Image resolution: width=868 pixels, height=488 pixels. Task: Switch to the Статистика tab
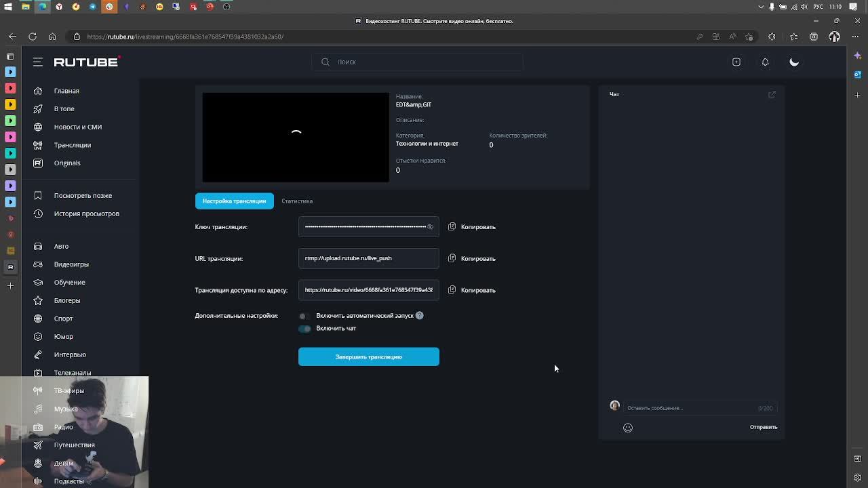click(297, 201)
